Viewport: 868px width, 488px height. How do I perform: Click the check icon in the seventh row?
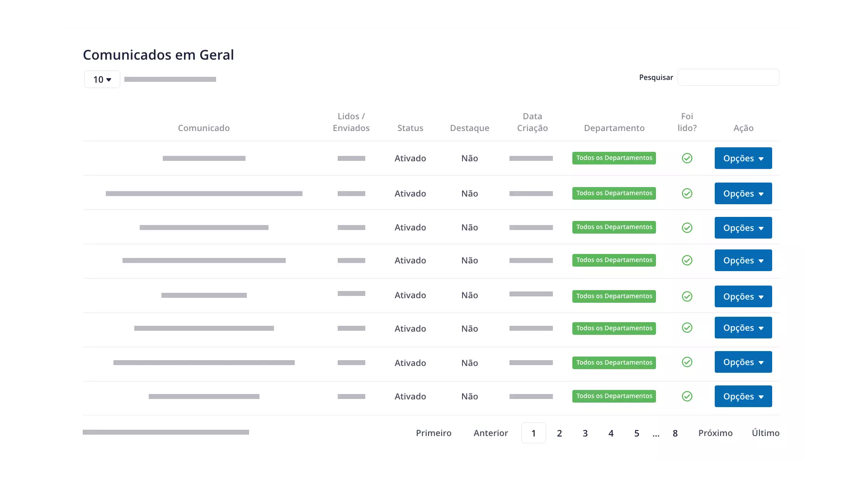(x=687, y=361)
